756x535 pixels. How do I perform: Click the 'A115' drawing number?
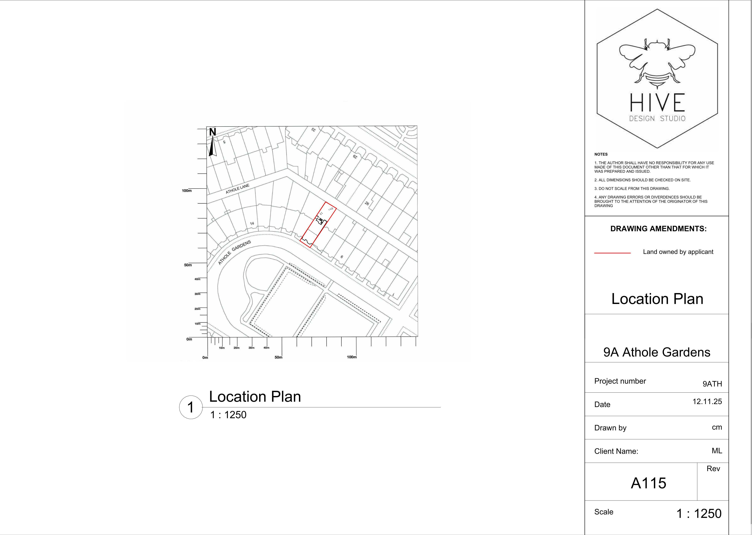click(648, 484)
